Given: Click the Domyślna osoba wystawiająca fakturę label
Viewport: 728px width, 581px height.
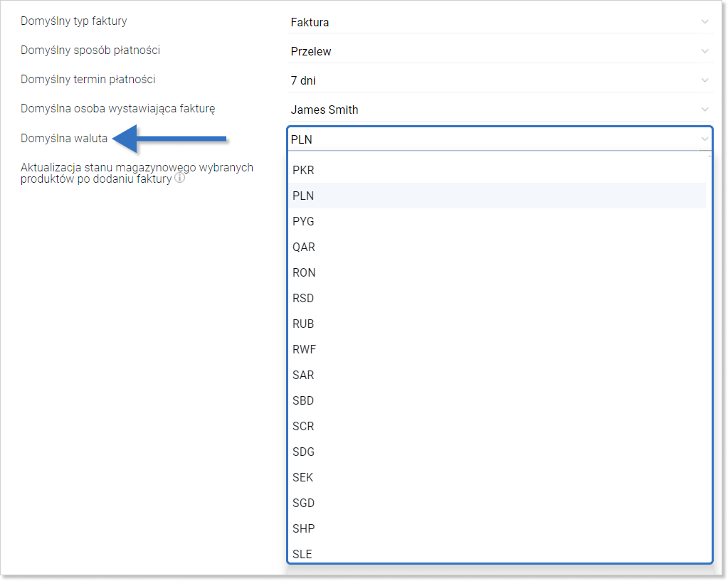Looking at the screenshot, I should click(118, 109).
